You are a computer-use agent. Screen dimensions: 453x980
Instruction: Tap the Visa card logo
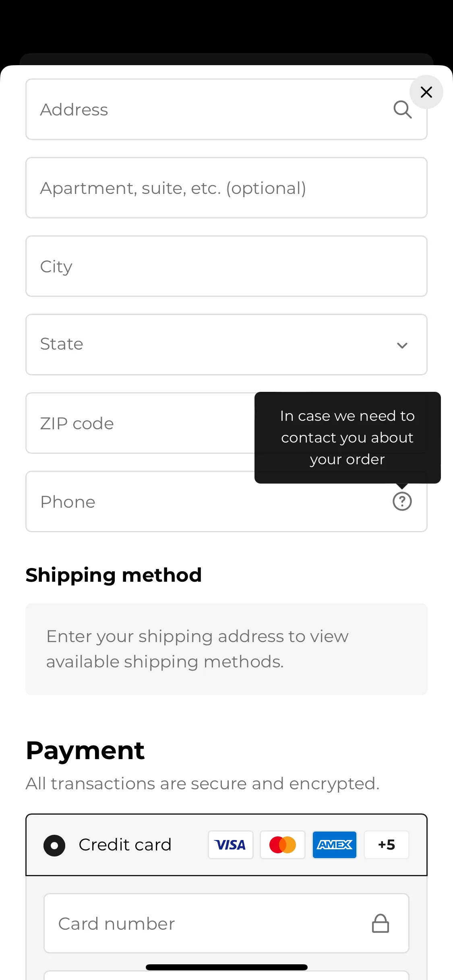tap(230, 845)
